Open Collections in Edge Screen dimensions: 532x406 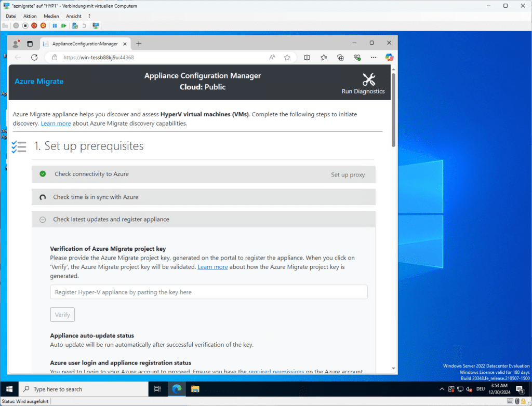tap(340, 57)
